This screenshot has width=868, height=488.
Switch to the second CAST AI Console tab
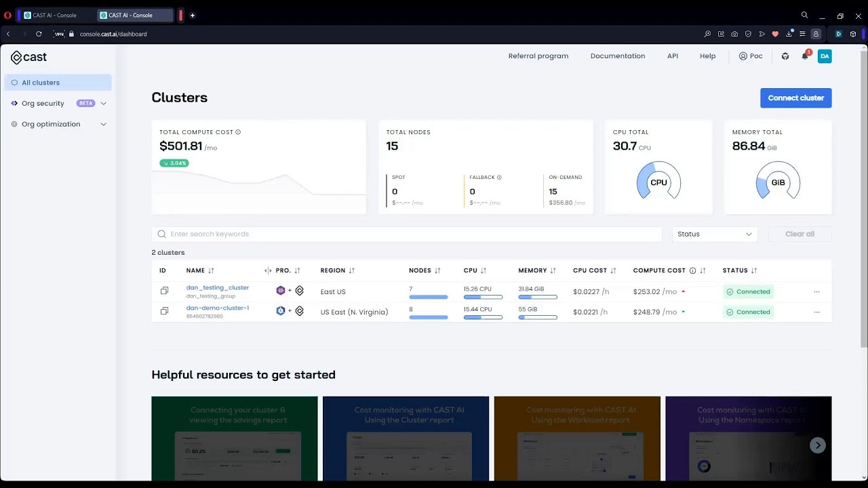tap(136, 15)
